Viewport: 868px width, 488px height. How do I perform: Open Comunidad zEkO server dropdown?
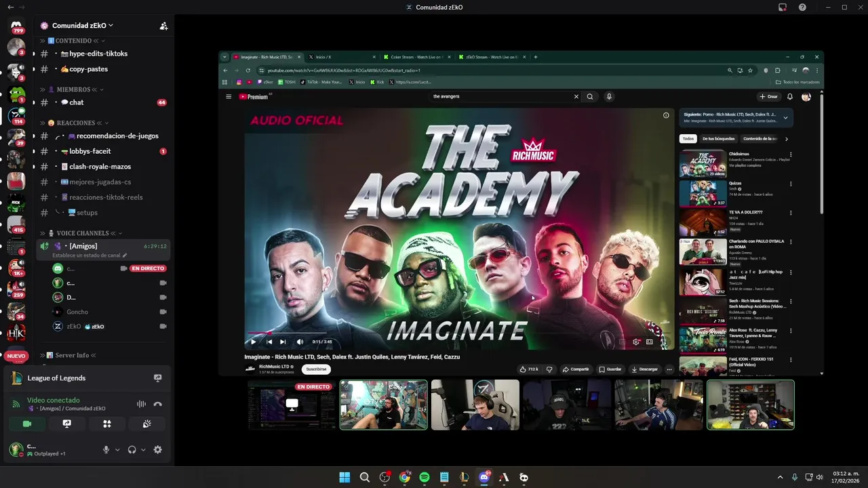point(83,26)
